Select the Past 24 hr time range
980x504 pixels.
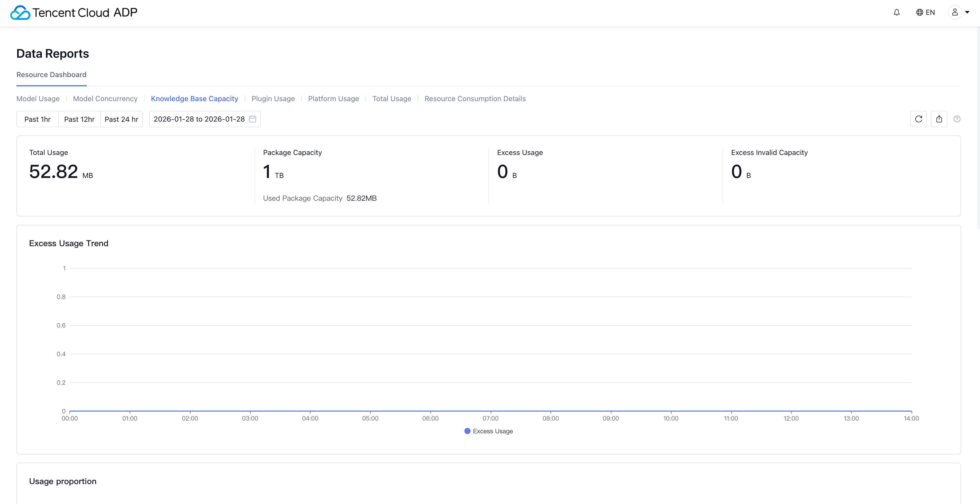pyautogui.click(x=121, y=119)
